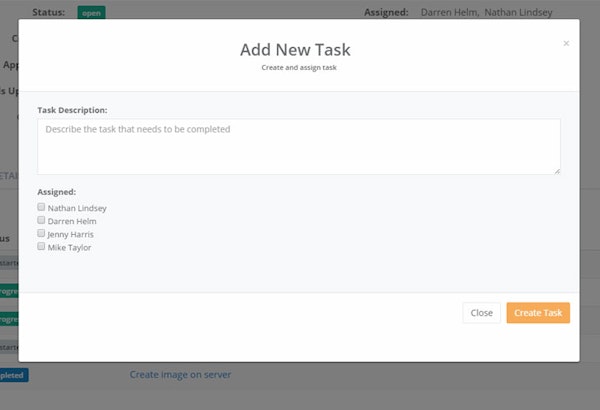Close the Add New Task dialog with X

click(x=566, y=43)
